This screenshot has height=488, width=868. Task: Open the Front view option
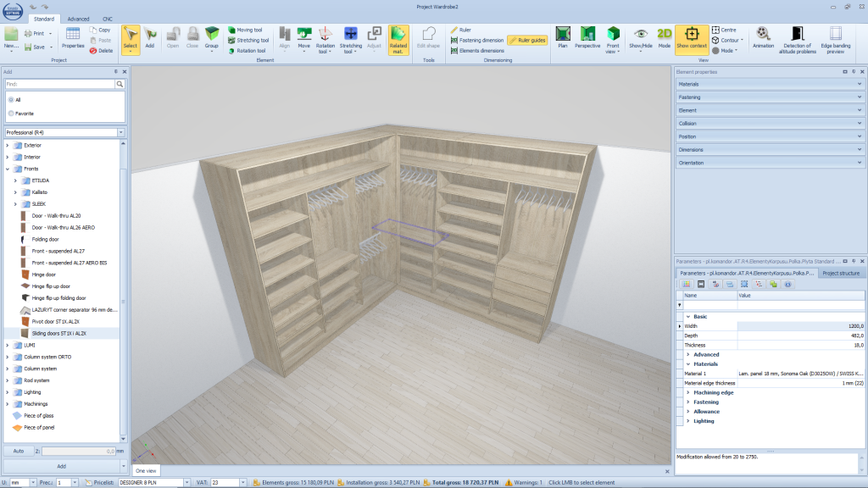[613, 40]
